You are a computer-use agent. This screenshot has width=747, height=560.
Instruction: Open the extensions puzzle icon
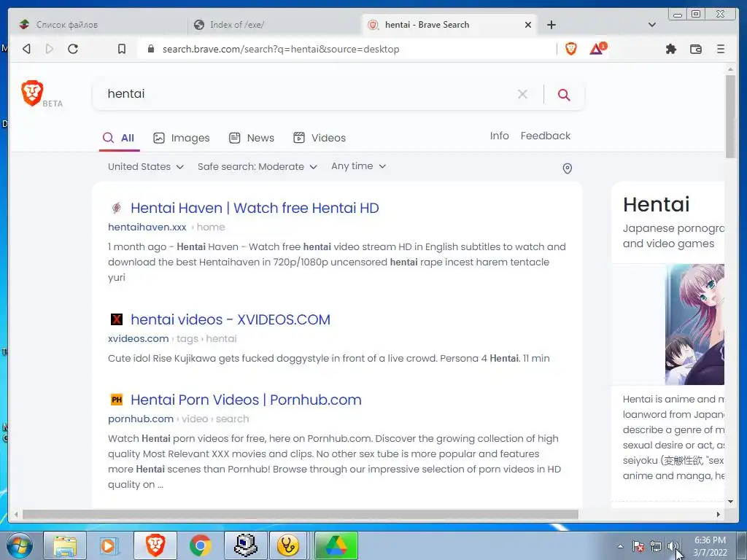click(671, 49)
